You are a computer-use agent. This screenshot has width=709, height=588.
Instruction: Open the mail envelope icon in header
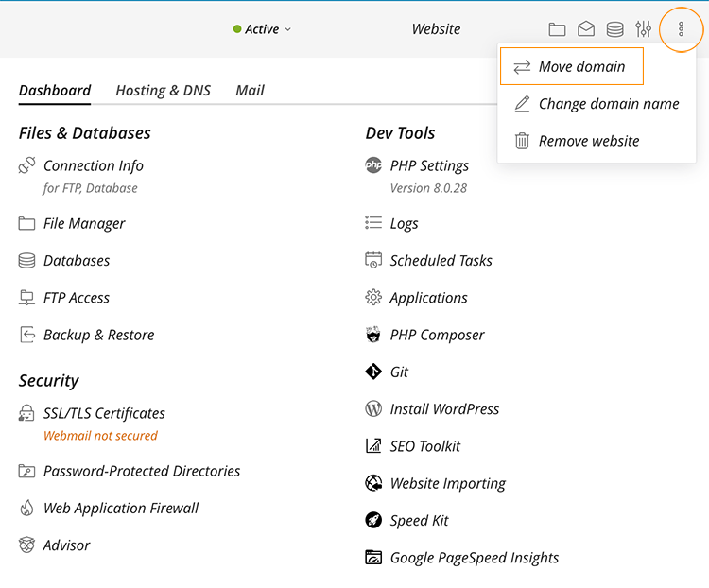586,29
